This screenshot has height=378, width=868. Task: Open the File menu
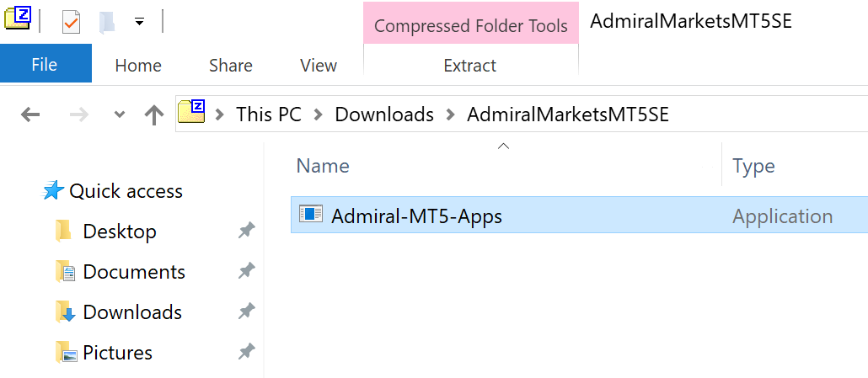45,64
